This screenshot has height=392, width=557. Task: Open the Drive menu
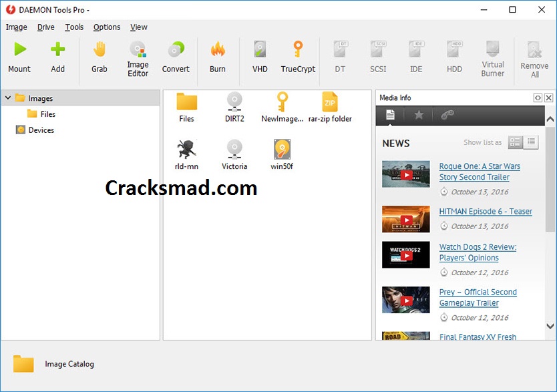click(46, 27)
